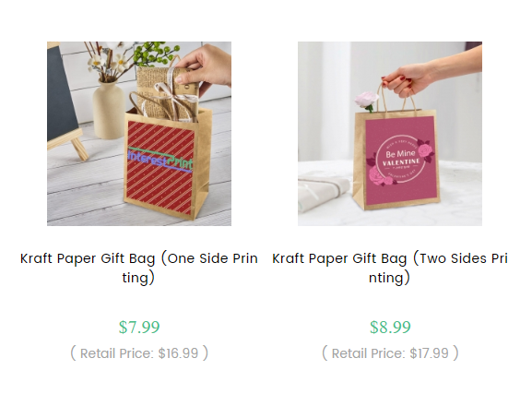Image resolution: width=532 pixels, height=394 pixels.
Task: Click the Retail Price: $17.99 text
Action: pyautogui.click(x=390, y=353)
